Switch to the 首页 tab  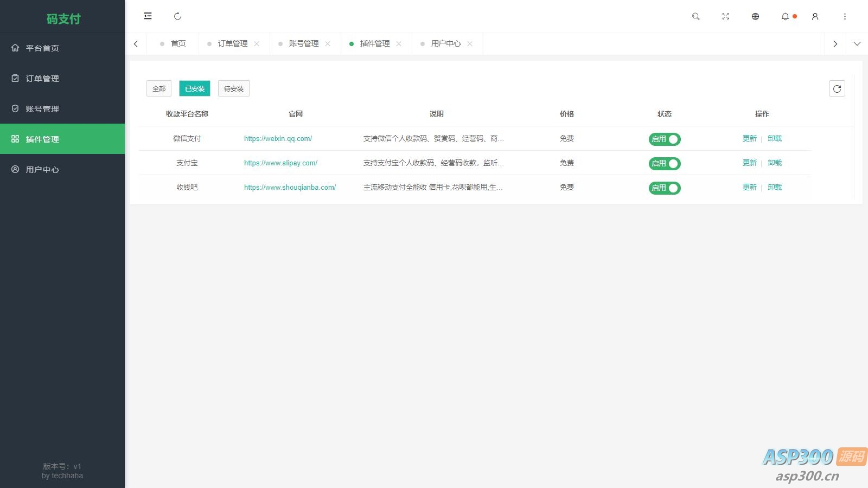click(x=173, y=43)
